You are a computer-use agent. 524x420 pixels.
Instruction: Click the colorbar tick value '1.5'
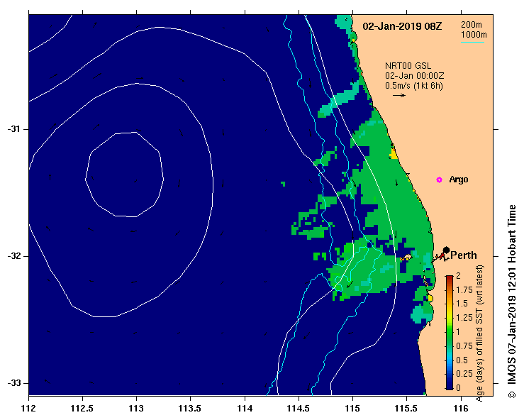point(462,304)
